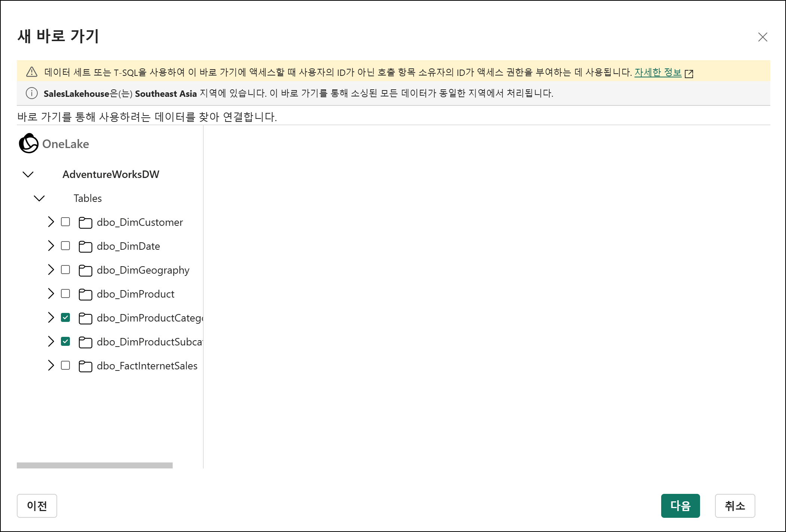Click the dbo_DimDate folder icon
Viewport: 786px width, 532px height.
[x=85, y=246]
